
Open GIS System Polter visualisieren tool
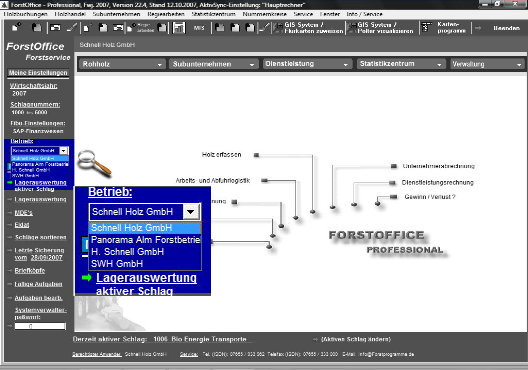tap(382, 28)
